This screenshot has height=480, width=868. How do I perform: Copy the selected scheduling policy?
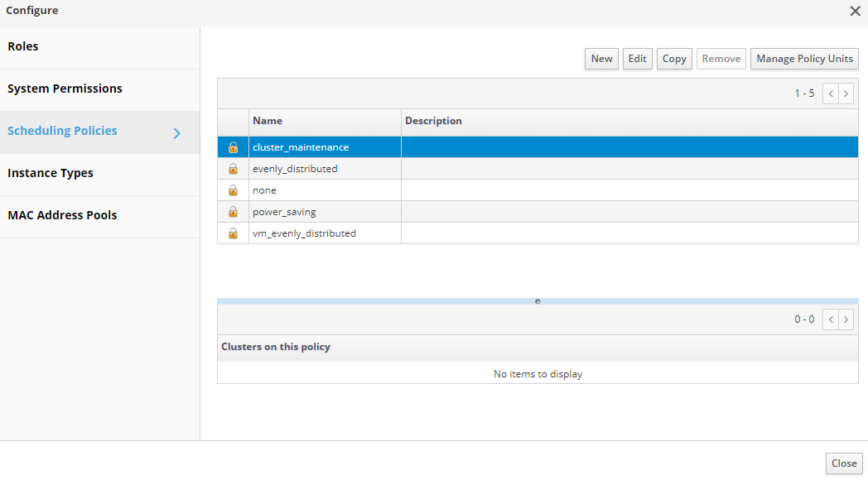click(x=674, y=59)
